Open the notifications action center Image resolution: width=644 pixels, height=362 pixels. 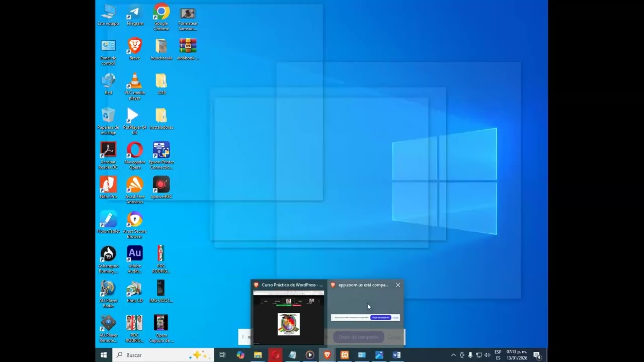(x=537, y=355)
